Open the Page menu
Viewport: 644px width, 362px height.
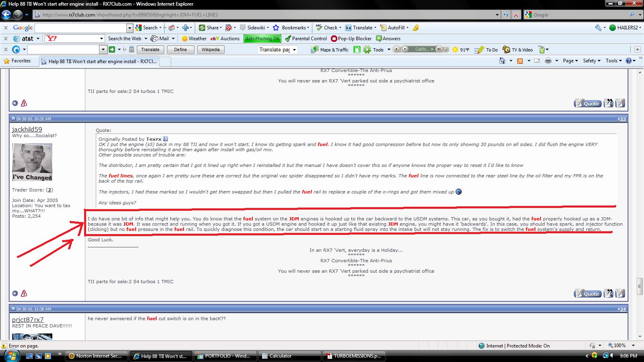[x=570, y=61]
